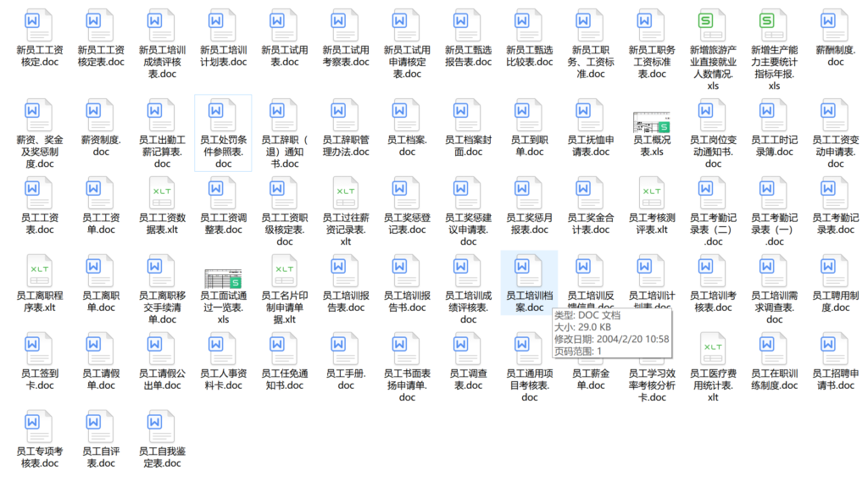Image resolution: width=868 pixels, height=504 pixels.
Task: Click the 员工面试通过一览表.xls preview thumbnail
Action: tap(223, 278)
